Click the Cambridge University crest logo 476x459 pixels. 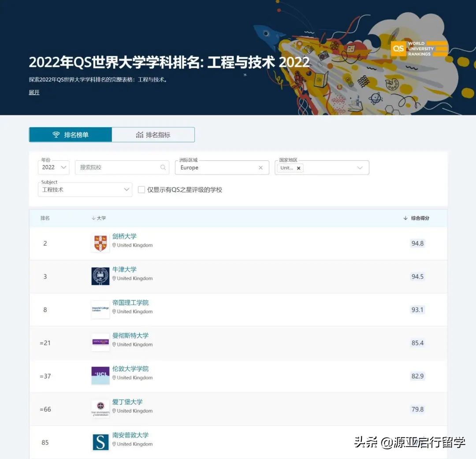[100, 243]
